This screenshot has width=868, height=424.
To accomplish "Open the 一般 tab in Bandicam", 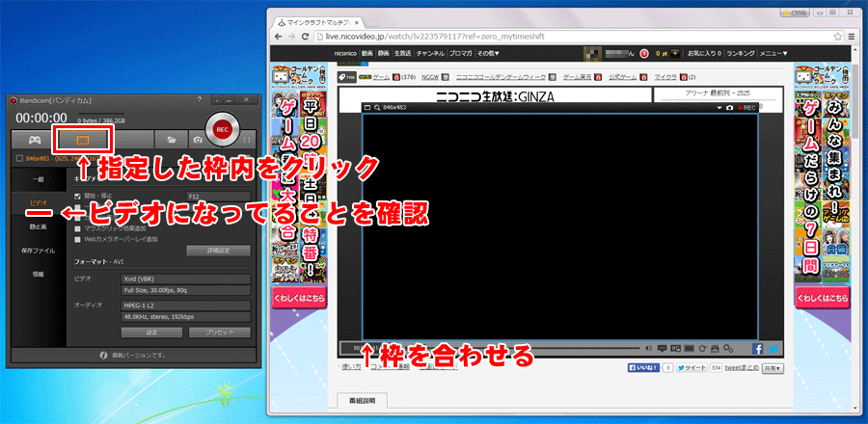I will (39, 179).
